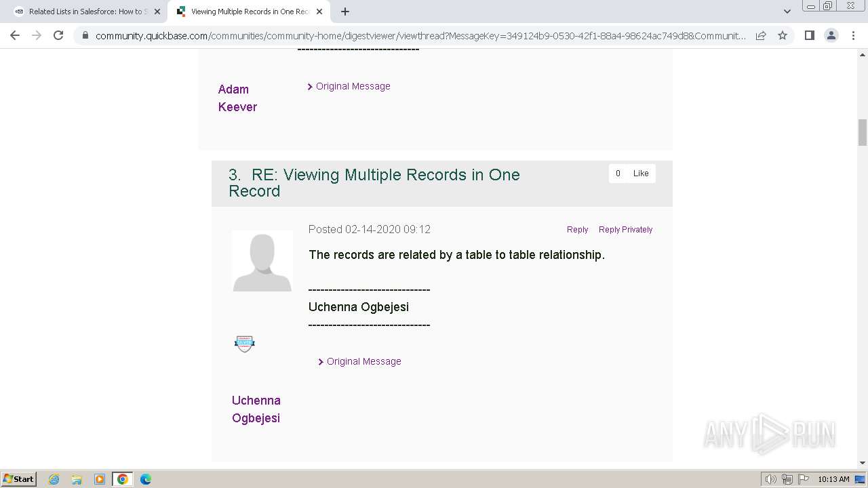Click the forward navigation arrow
Screen dimensions: 868x488
pyautogui.click(x=37, y=35)
